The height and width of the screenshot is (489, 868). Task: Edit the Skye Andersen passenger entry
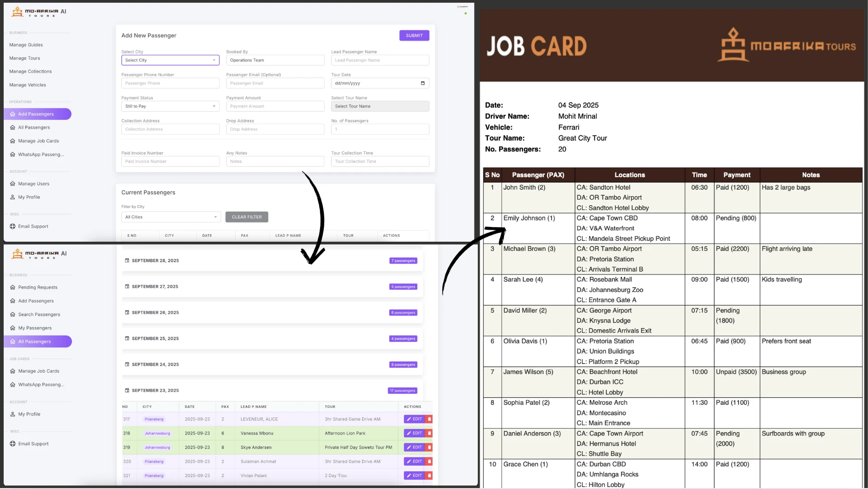click(414, 447)
